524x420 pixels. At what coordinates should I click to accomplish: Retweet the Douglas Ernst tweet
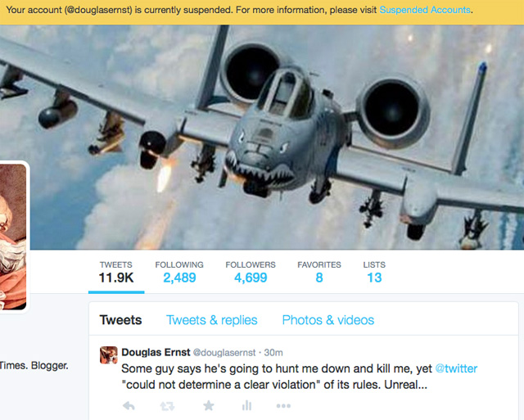pos(167,406)
